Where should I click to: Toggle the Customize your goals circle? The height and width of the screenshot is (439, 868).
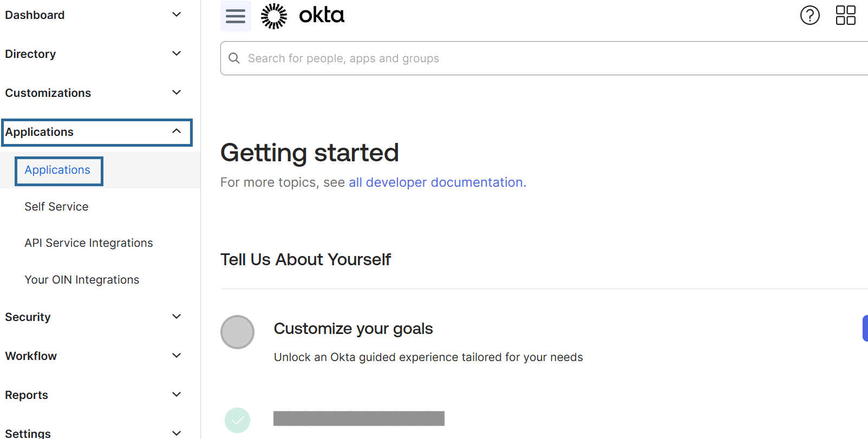[x=237, y=332]
